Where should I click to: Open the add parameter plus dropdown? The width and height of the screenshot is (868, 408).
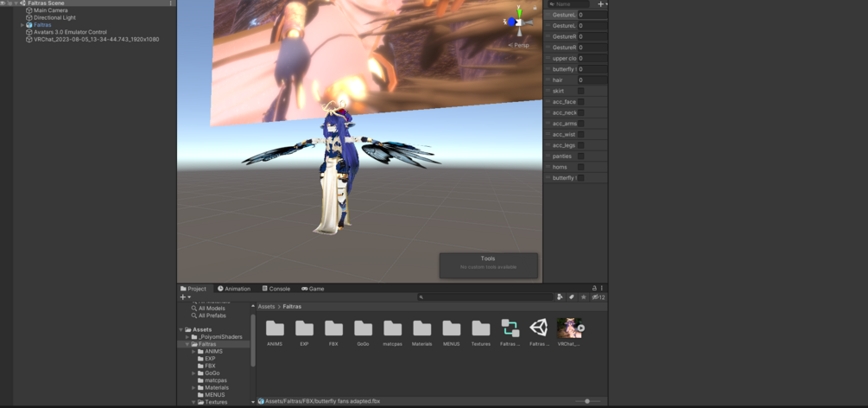click(x=602, y=3)
